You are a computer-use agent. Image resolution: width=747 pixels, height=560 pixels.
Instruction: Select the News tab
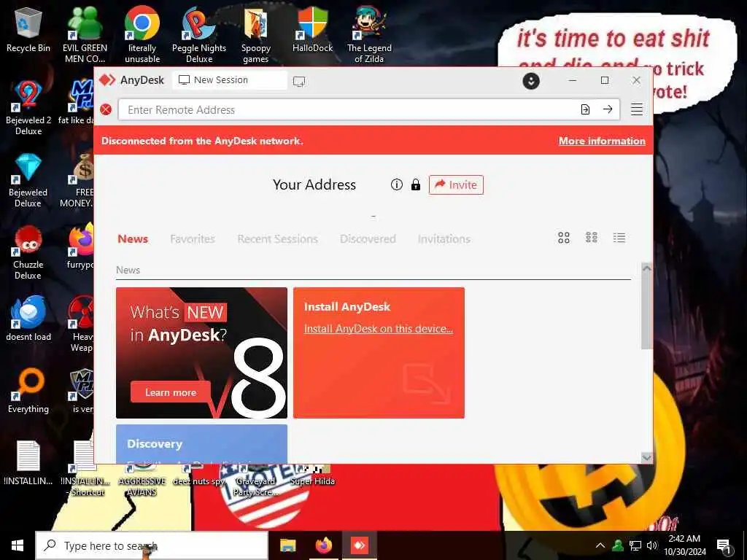click(133, 238)
